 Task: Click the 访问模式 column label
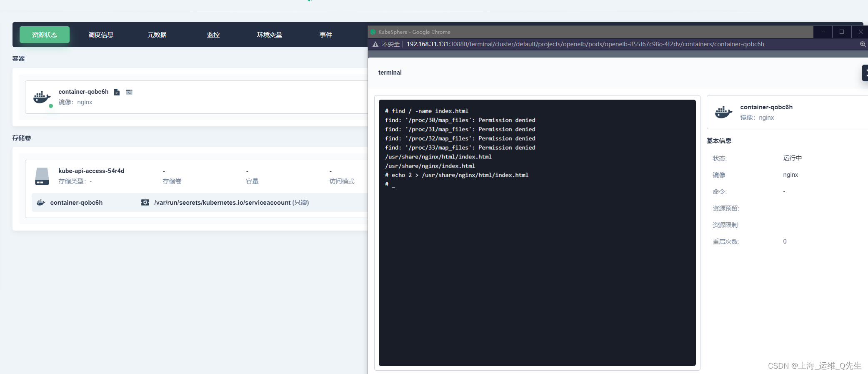point(342,181)
